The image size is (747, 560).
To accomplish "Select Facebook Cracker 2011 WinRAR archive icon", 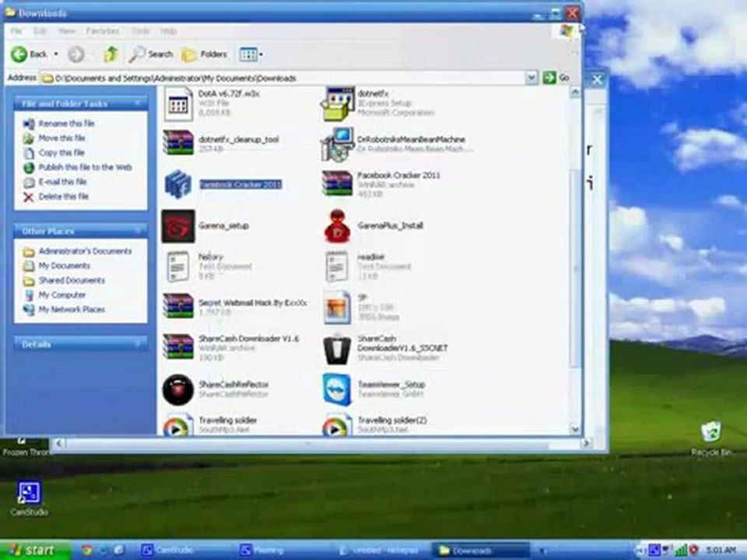I will [337, 184].
